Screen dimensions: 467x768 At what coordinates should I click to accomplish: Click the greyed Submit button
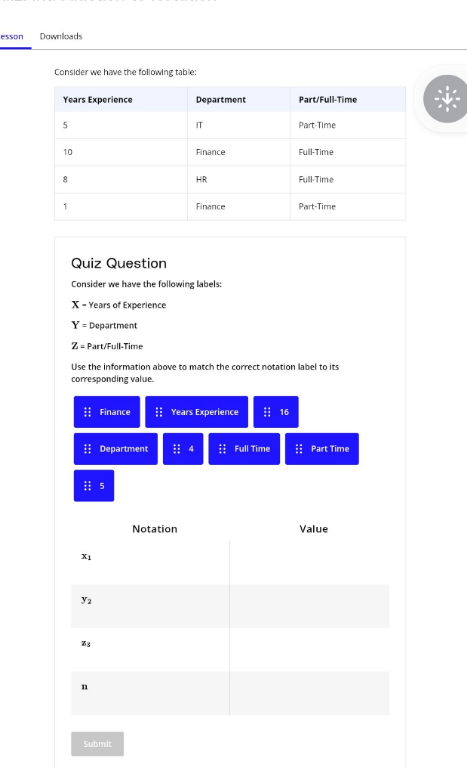point(98,744)
